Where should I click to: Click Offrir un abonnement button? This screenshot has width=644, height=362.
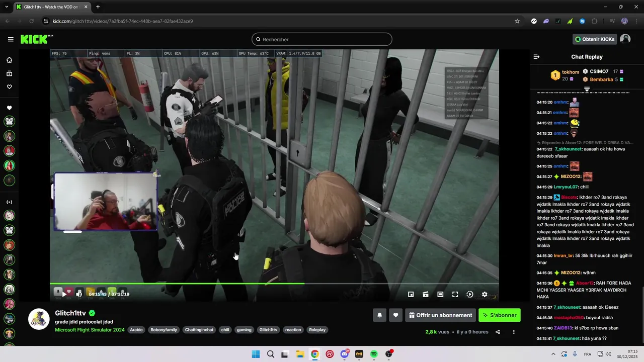click(440, 315)
